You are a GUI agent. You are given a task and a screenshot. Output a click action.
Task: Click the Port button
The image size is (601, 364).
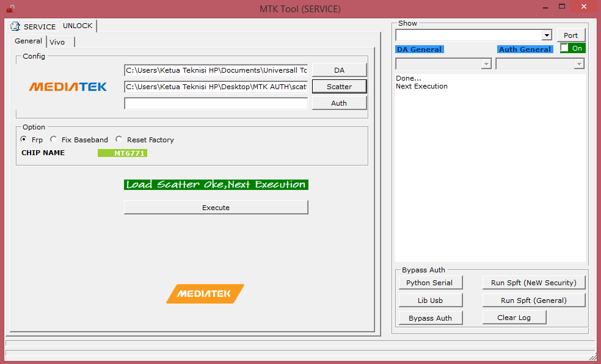(x=570, y=35)
